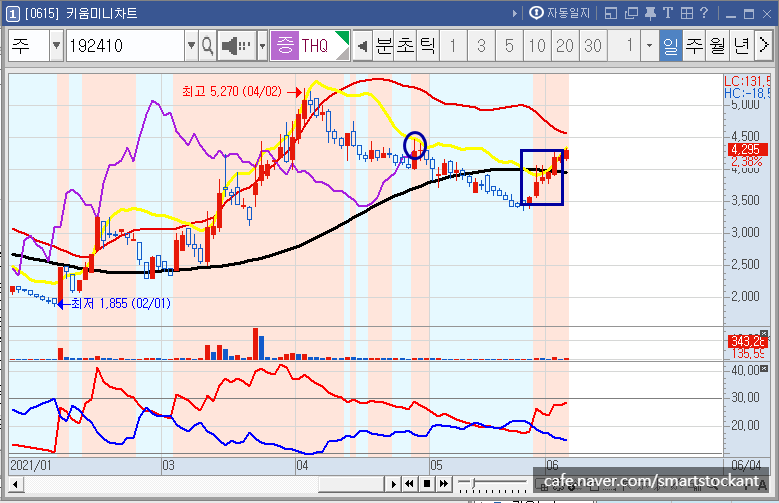This screenshot has width=779, height=503.
Task: Select the 분 minute chart button
Action: click(384, 46)
